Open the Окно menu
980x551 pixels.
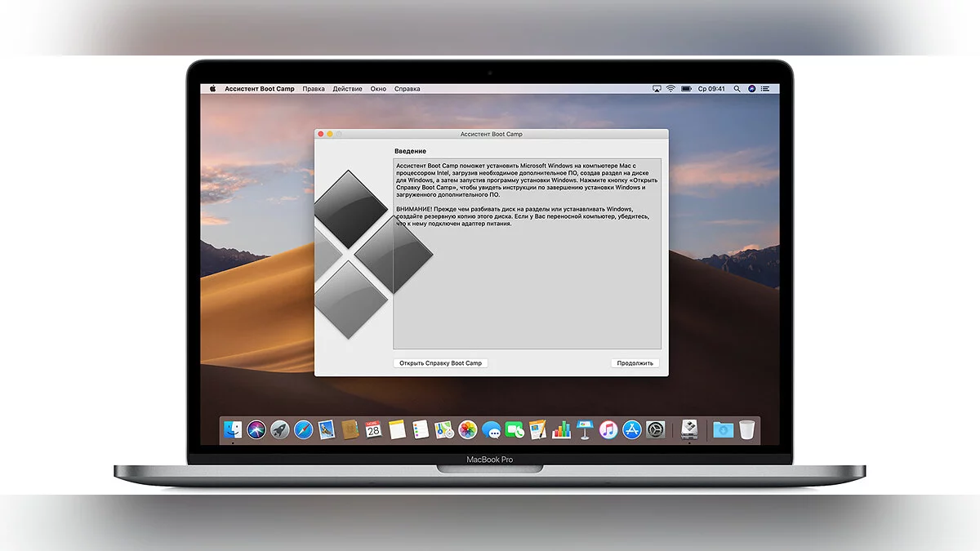pyautogui.click(x=378, y=88)
